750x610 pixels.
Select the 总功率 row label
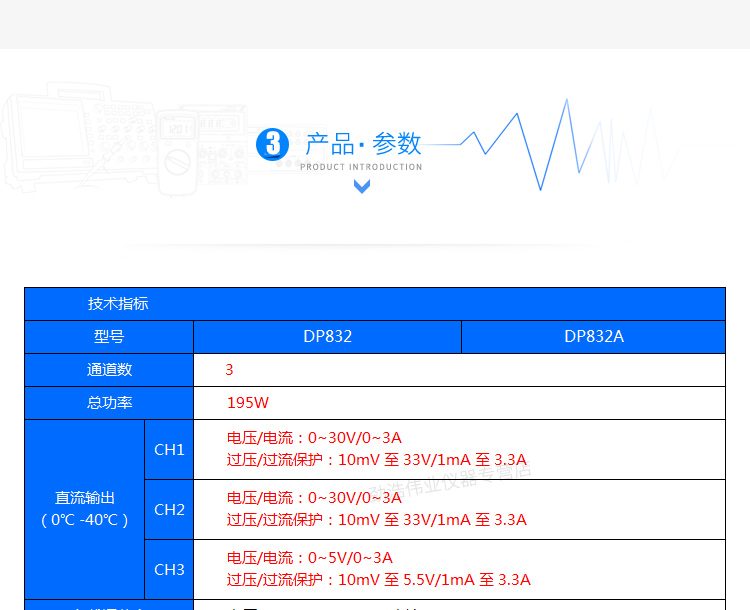point(109,403)
